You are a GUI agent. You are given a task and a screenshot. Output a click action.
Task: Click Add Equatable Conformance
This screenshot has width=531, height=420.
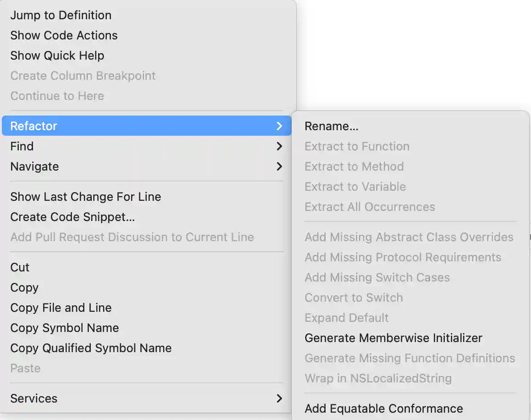coord(383,409)
